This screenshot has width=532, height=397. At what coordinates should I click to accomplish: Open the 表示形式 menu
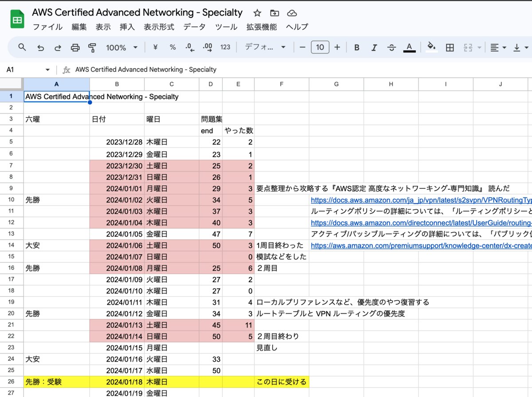pos(159,27)
